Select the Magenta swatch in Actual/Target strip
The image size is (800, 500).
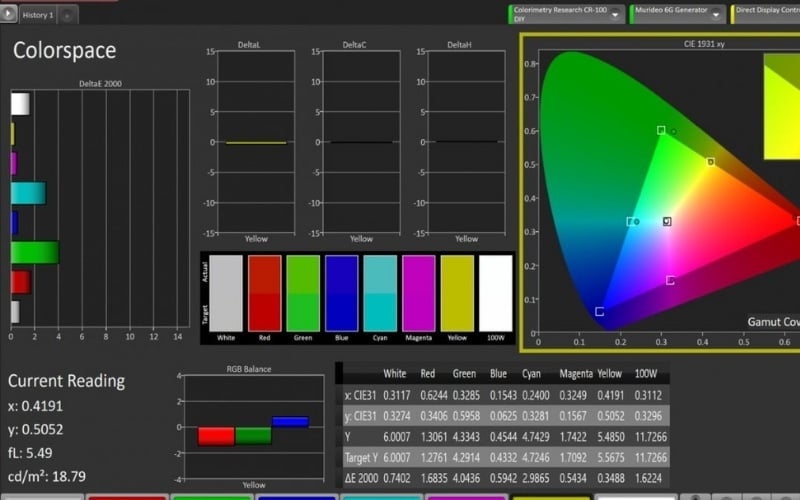418,293
